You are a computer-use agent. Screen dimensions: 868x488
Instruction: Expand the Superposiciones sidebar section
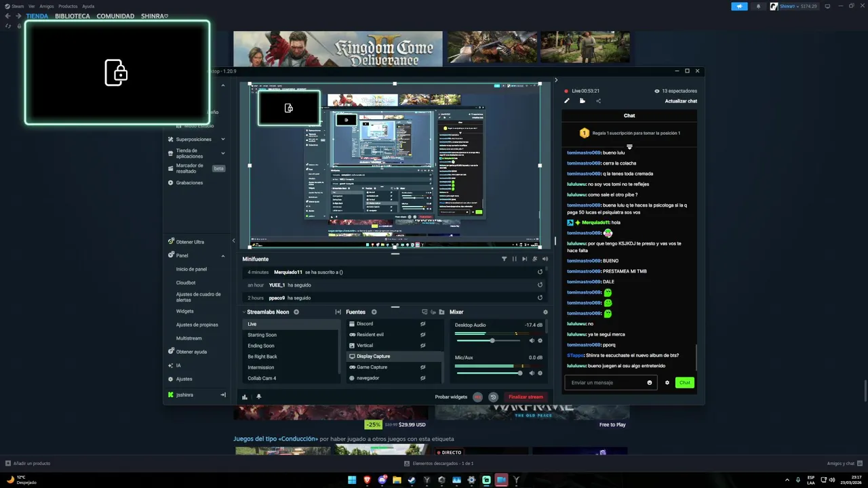point(222,139)
